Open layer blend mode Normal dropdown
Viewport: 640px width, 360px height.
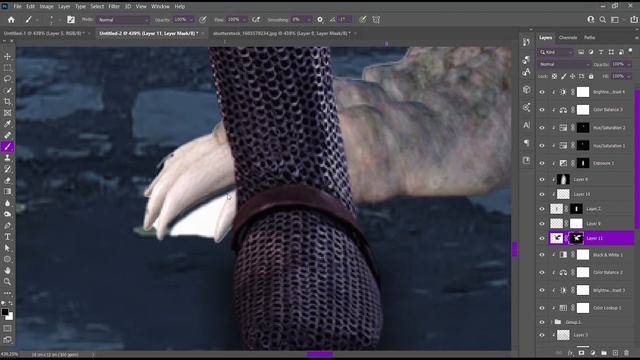(x=564, y=64)
